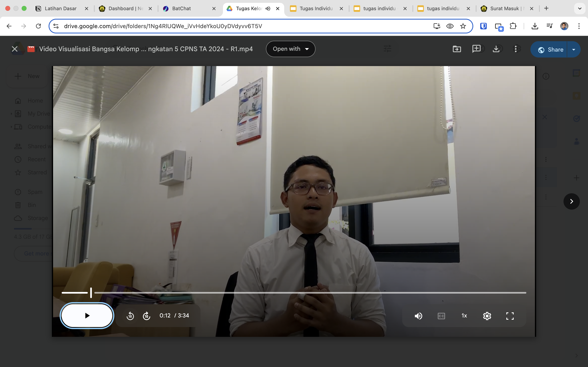
Task: Close the video preview overlay
Action: 14,49
